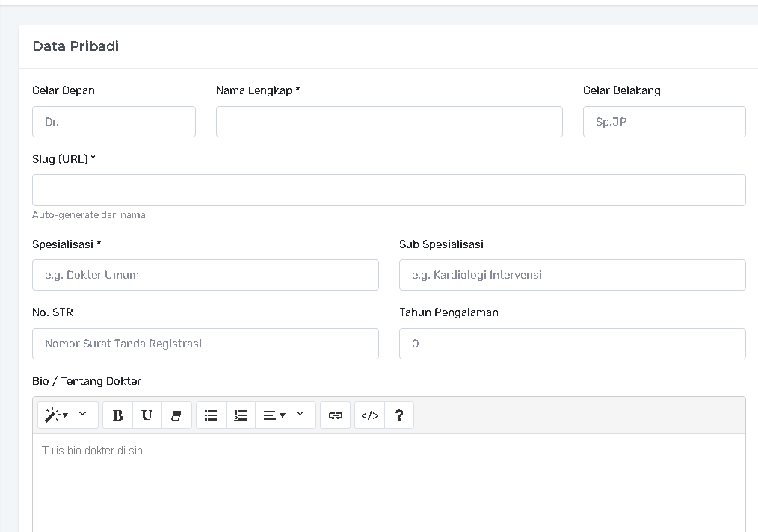
Task: Switch editor to code view
Action: pyautogui.click(x=369, y=415)
